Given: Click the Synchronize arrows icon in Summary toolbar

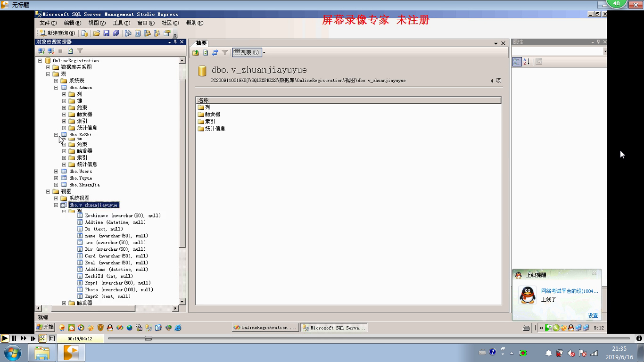Looking at the screenshot, I should pyautogui.click(x=215, y=52).
